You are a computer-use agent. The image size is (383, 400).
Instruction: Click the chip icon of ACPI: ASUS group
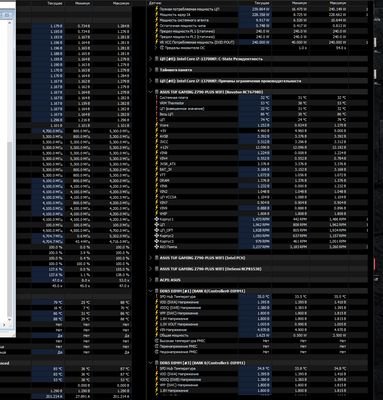pos(157,280)
